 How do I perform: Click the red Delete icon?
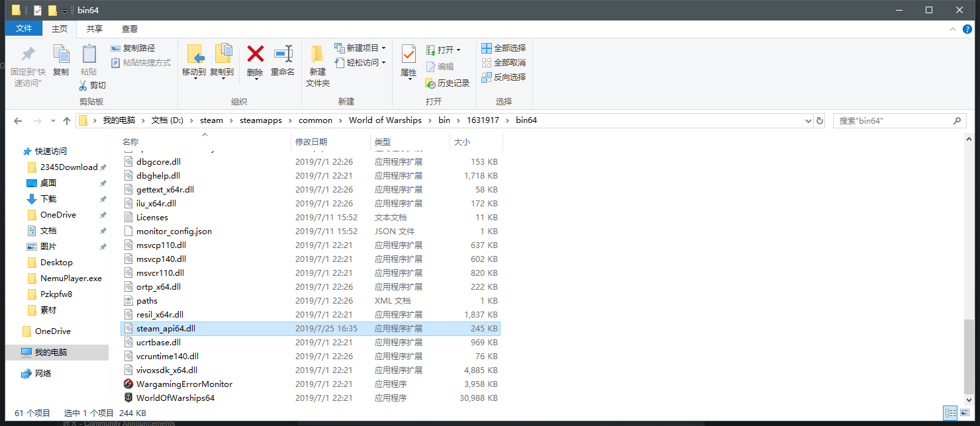[x=255, y=54]
